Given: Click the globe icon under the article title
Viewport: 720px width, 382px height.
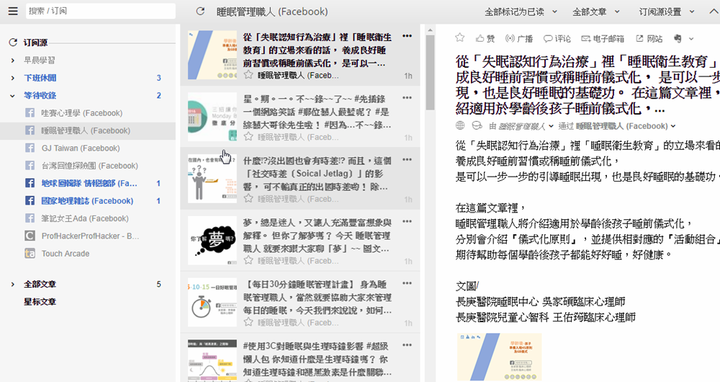Looking at the screenshot, I should tap(460, 126).
